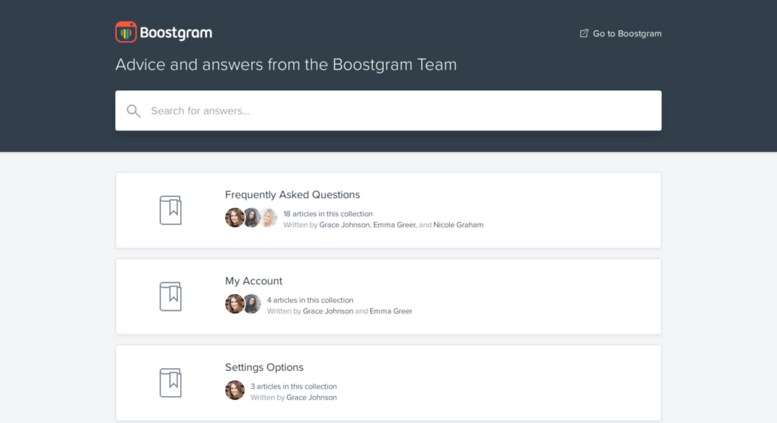Image resolution: width=777 pixels, height=423 pixels.
Task: Click the second author avatar in My Account
Action: coord(252,304)
